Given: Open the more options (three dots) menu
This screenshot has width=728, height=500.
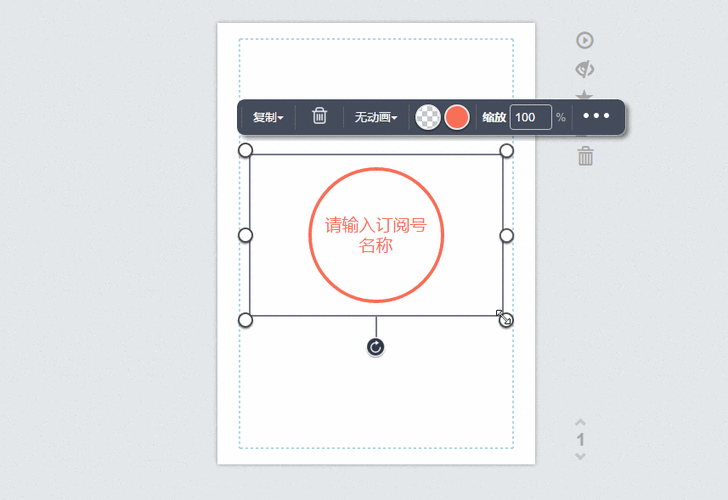Looking at the screenshot, I should point(596,116).
